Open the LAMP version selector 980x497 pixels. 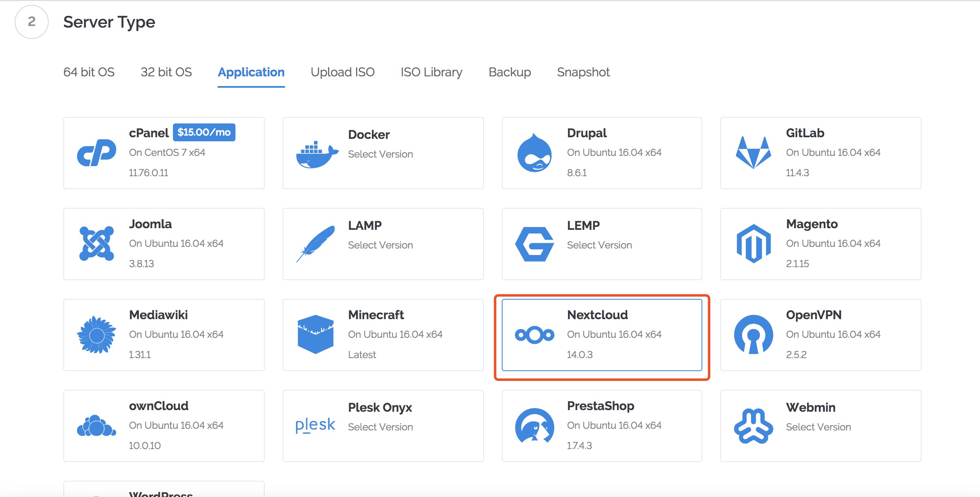[x=380, y=245]
